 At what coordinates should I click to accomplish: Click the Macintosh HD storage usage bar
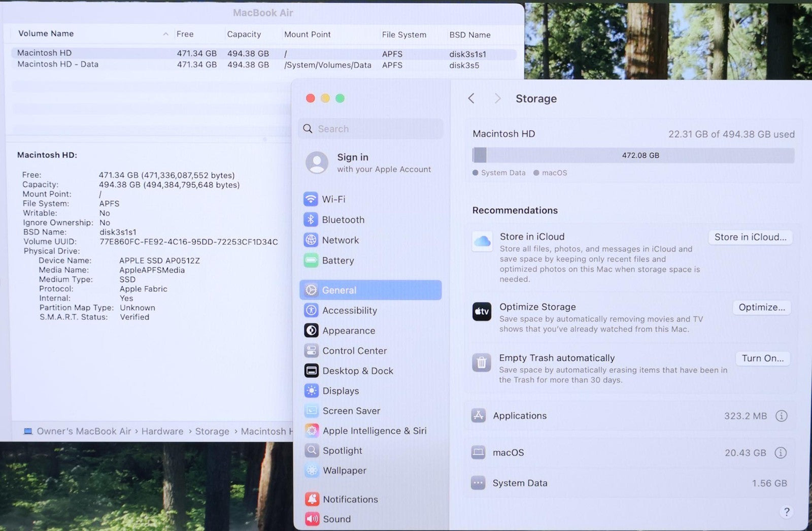tap(632, 155)
